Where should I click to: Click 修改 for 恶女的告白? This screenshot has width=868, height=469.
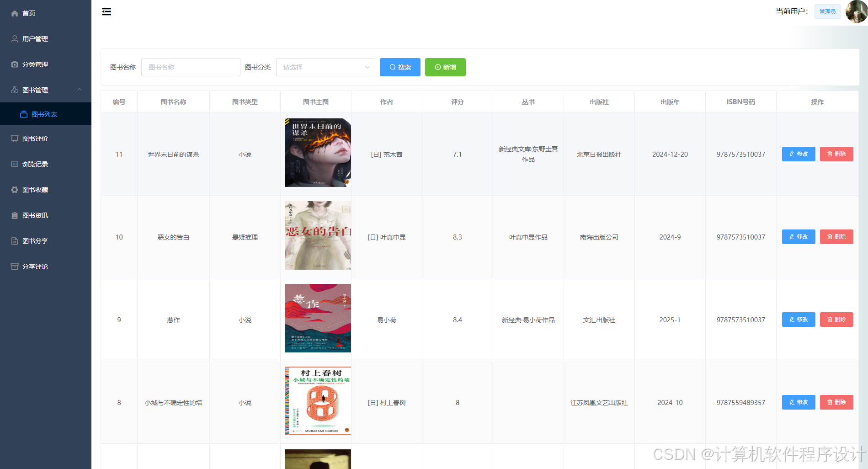coord(799,237)
